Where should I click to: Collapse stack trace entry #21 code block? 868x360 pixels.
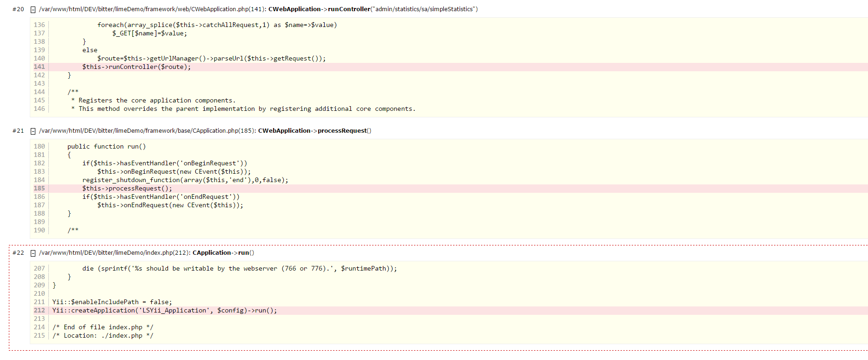pos(33,131)
